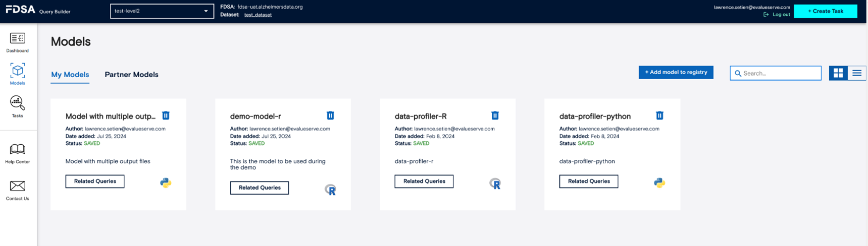Focus the Search input field
This screenshot has height=246, width=868.
click(x=776, y=73)
